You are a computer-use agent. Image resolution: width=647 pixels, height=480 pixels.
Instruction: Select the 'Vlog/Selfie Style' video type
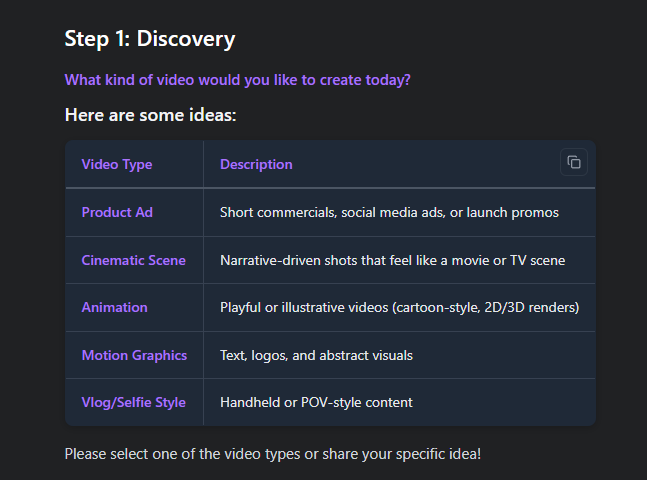(133, 402)
